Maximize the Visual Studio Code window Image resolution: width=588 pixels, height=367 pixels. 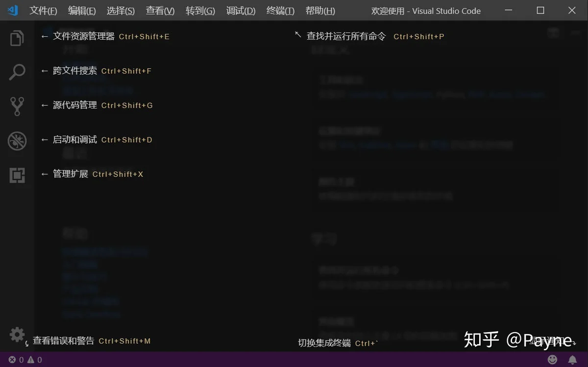coord(540,10)
